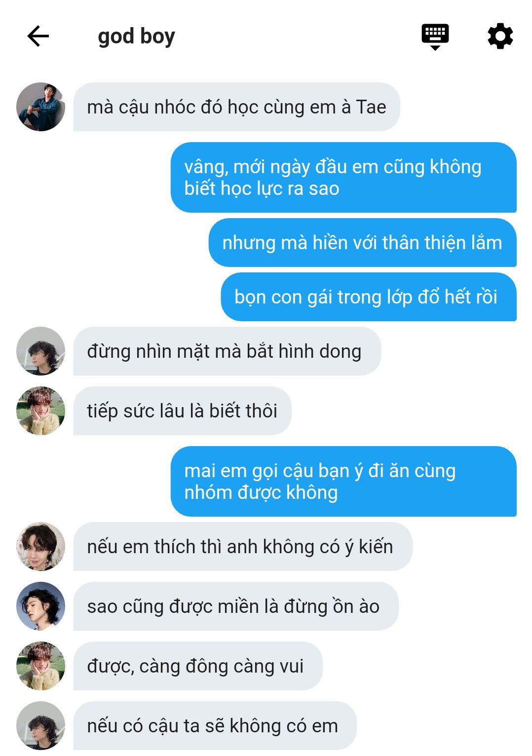Screen dimensions: 532x756
Task: Open avatar beside 'tiếp sức lâu' message
Action: (x=40, y=411)
